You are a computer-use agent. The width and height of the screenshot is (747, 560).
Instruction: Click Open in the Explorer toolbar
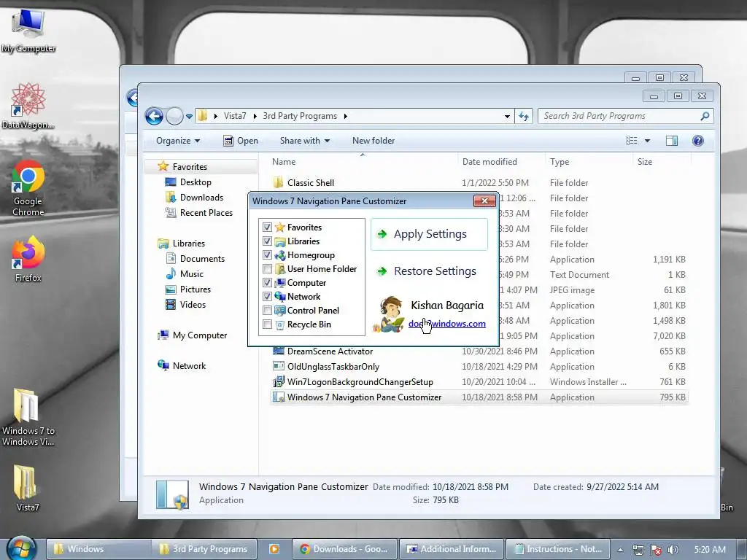(241, 141)
